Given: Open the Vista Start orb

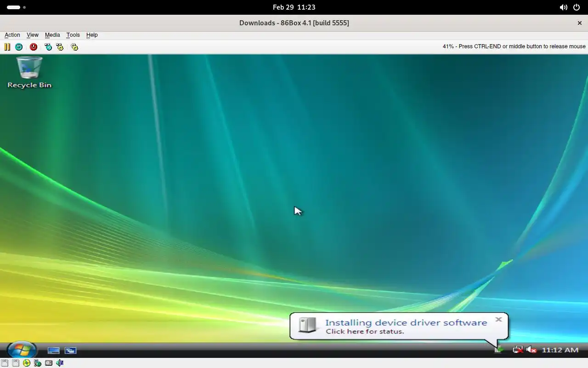Looking at the screenshot, I should 22,350.
